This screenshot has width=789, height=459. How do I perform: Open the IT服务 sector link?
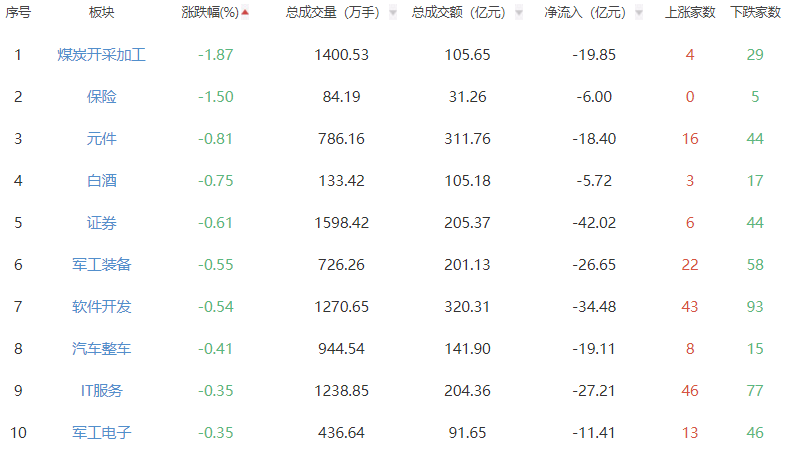click(x=101, y=391)
